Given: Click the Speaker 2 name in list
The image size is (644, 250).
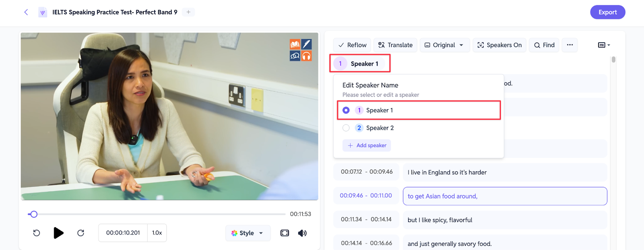Looking at the screenshot, I should click(380, 128).
